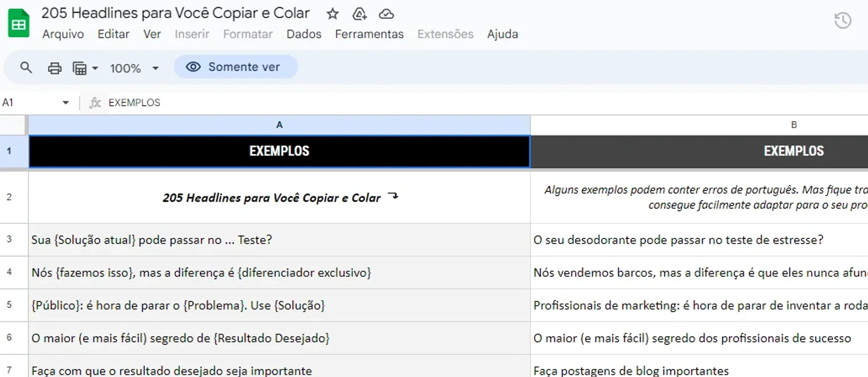Click the Somente ver view-only button
Screen dimensions: 868x377
(236, 67)
